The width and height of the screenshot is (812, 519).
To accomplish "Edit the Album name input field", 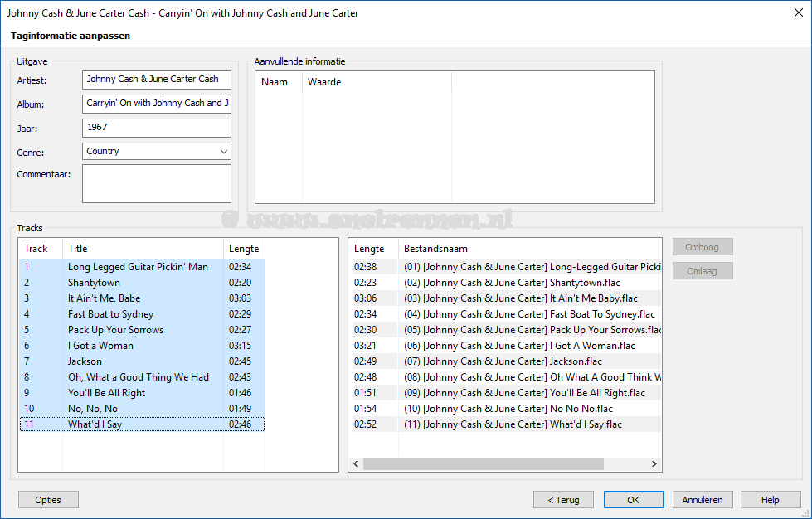I will point(157,104).
